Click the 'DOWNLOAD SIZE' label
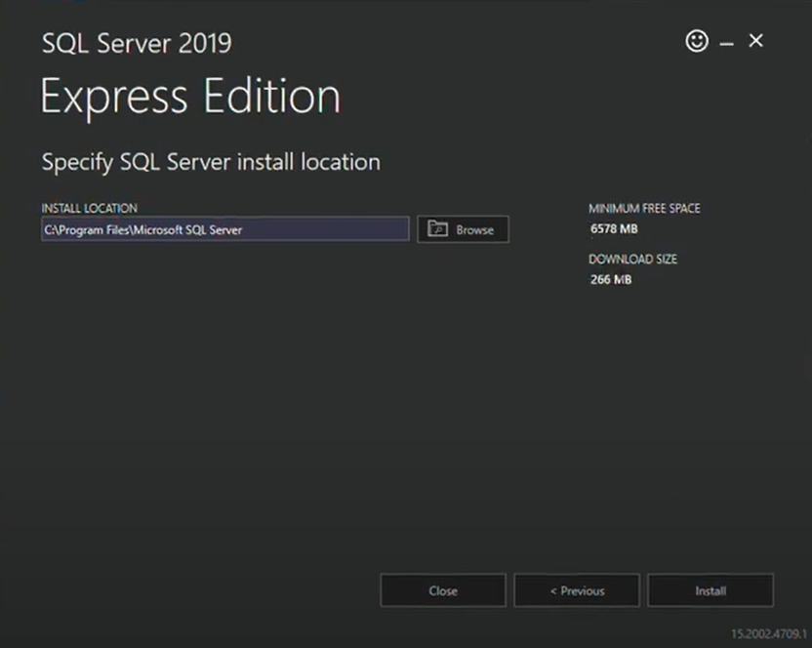Image resolution: width=812 pixels, height=648 pixels. point(632,259)
